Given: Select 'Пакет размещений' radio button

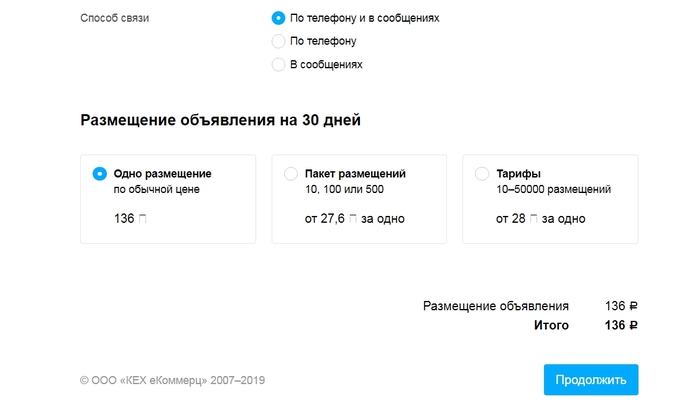Looking at the screenshot, I should tap(291, 173).
